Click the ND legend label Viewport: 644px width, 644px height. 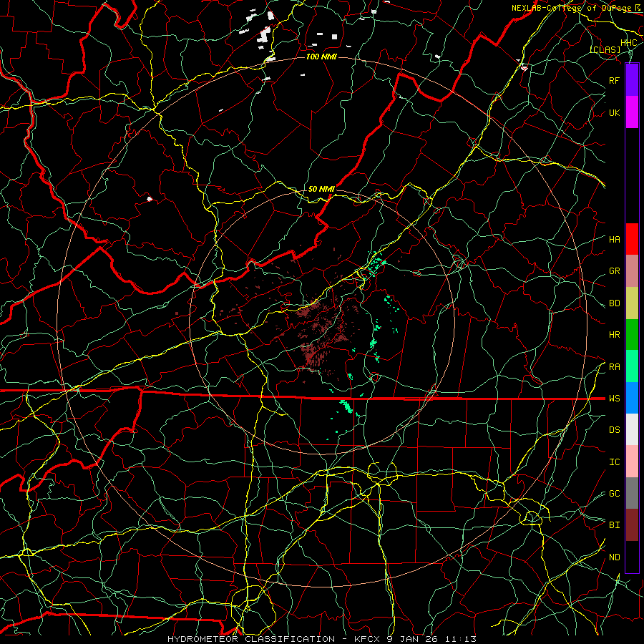point(614,557)
